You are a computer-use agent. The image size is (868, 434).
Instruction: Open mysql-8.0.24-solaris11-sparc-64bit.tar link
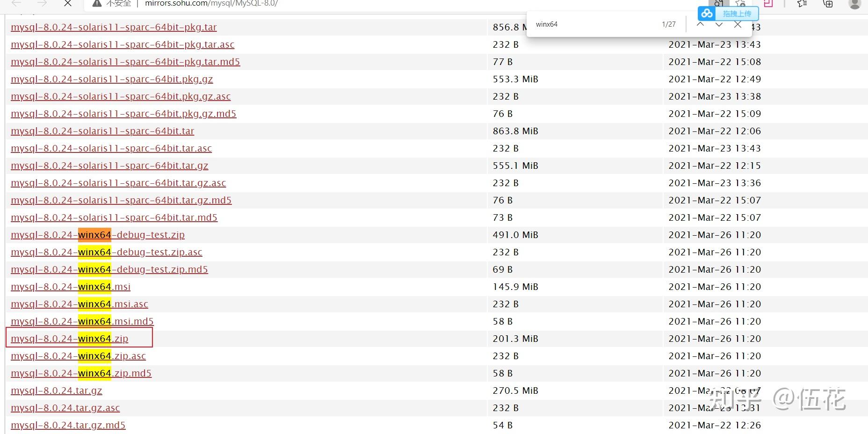click(102, 131)
